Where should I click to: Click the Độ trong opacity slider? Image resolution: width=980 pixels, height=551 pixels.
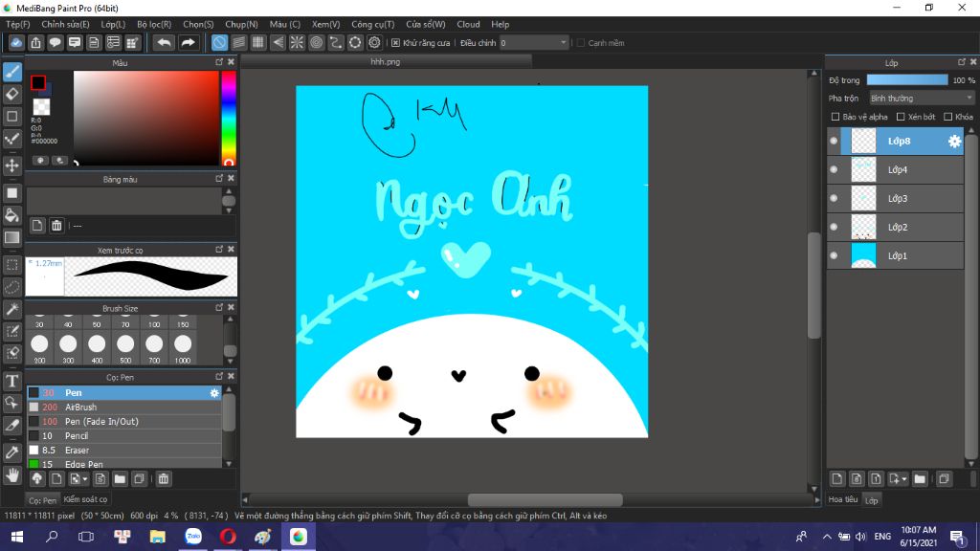tap(907, 80)
